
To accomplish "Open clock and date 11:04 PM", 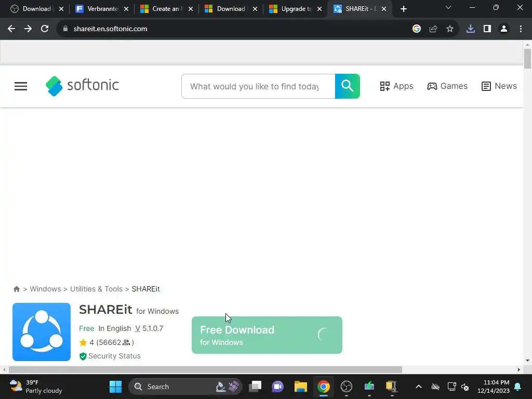I will click(494, 387).
